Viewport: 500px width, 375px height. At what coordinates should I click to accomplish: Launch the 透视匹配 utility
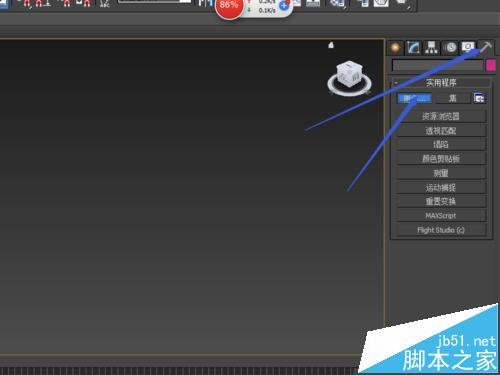(441, 131)
